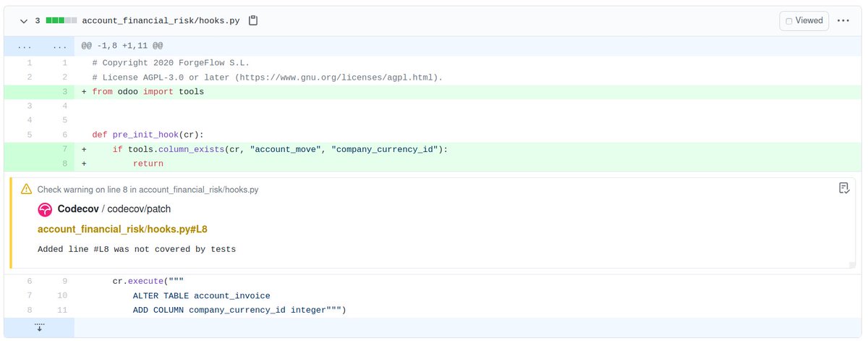The image size is (868, 341).
Task: Open the Codecov app link
Action: [78, 209]
